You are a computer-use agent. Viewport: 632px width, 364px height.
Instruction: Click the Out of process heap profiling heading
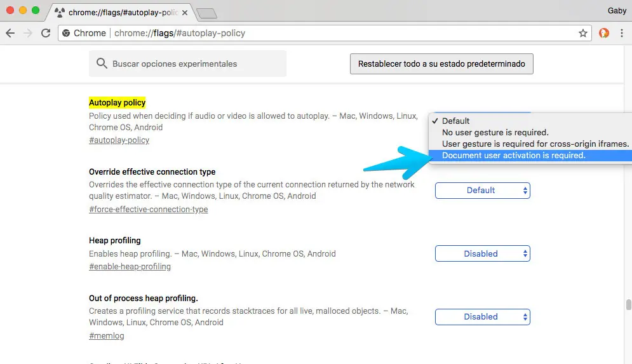pos(144,299)
